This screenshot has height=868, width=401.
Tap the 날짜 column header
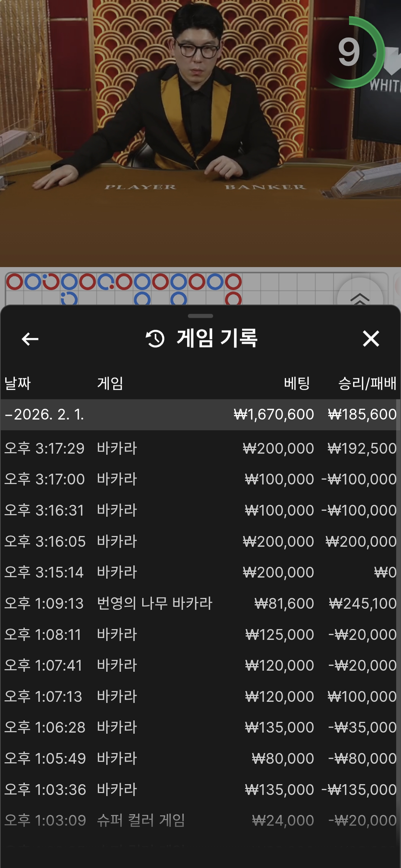coord(17,383)
